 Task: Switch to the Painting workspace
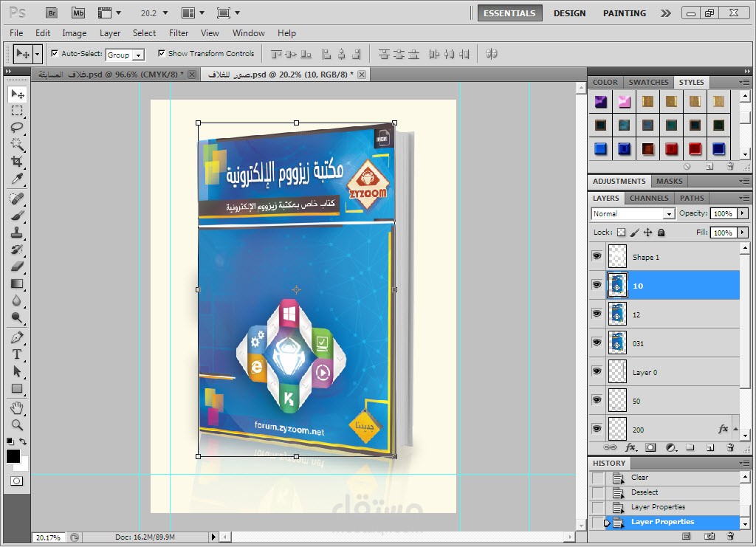[625, 13]
